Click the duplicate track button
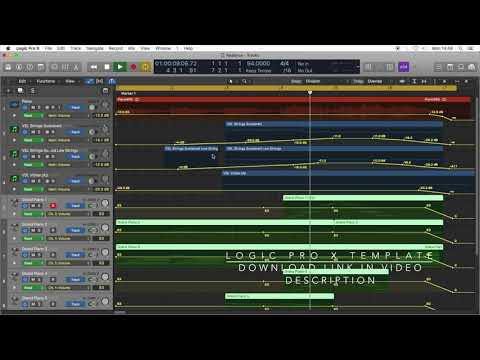 click(x=20, y=90)
